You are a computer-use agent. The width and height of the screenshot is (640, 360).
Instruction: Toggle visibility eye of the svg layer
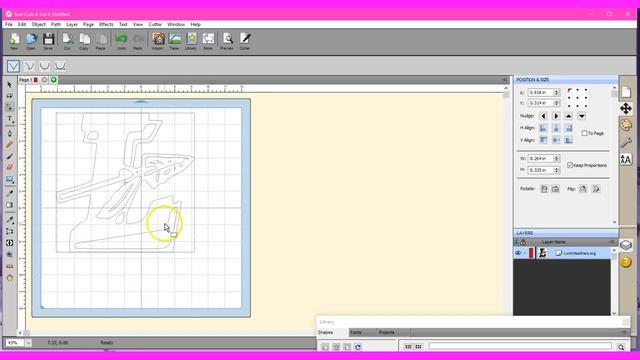point(518,253)
